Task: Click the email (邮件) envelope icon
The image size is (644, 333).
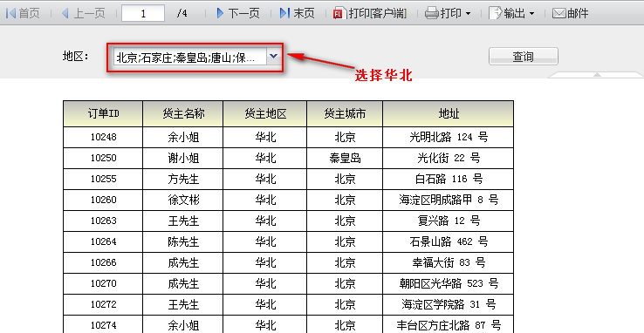Action: click(x=559, y=14)
